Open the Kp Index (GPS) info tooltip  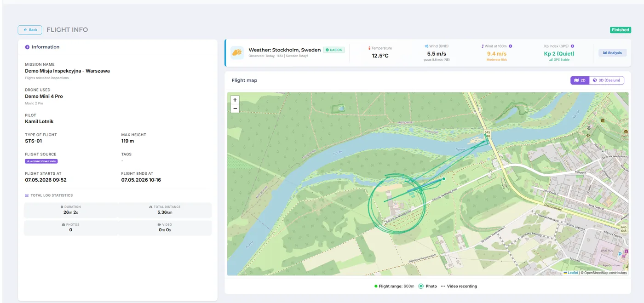pyautogui.click(x=572, y=46)
